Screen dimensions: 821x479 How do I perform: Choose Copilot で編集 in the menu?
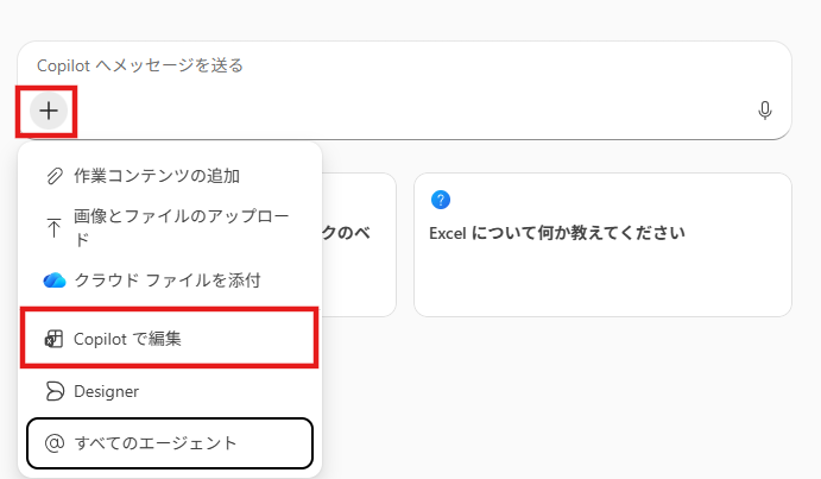128,340
